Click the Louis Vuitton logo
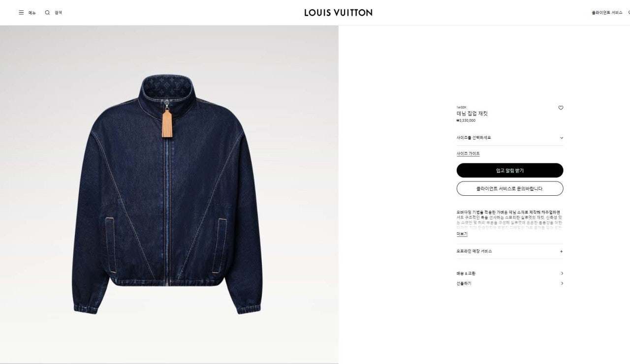The width and height of the screenshot is (630, 364). click(338, 13)
